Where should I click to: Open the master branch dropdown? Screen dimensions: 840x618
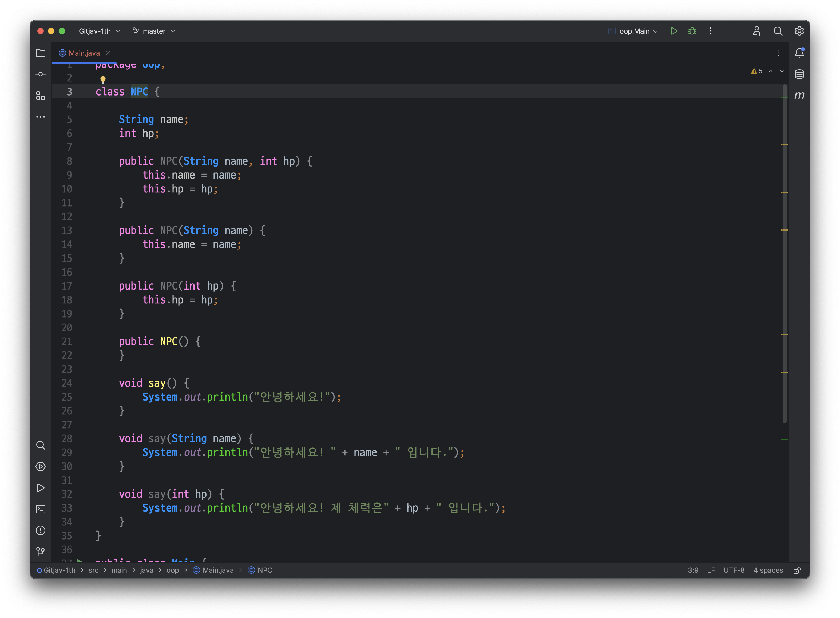(154, 31)
